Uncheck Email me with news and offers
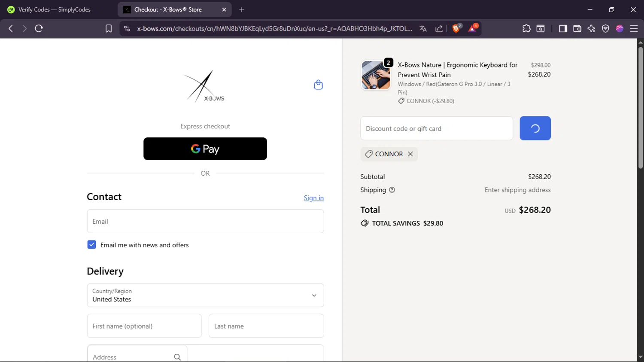 point(91,245)
